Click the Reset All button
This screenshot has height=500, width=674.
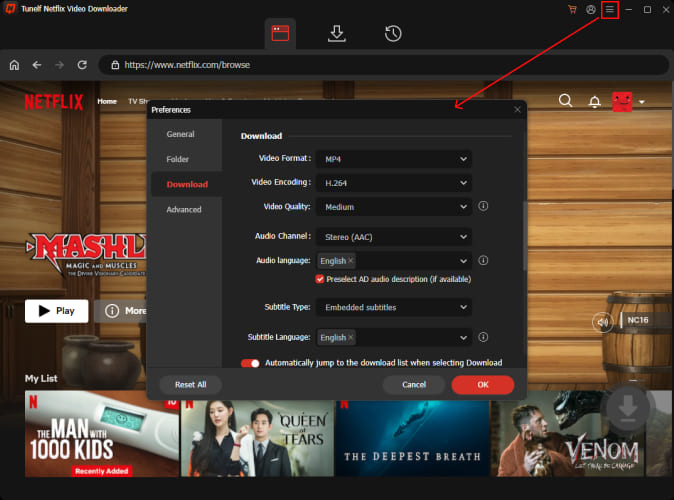pyautogui.click(x=190, y=384)
